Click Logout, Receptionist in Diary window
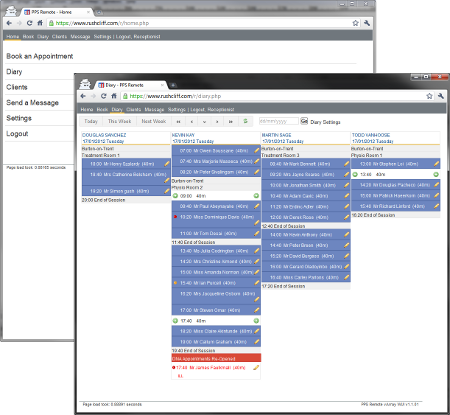 [212, 109]
